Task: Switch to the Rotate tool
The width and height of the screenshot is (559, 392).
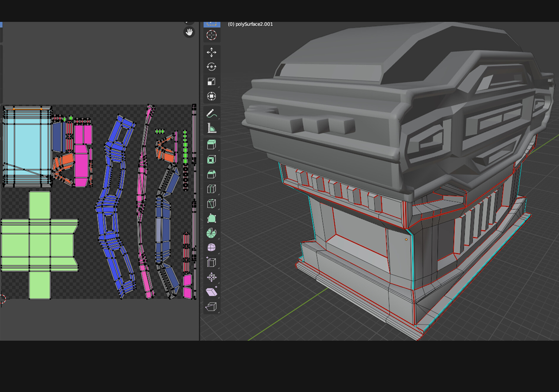Action: (212, 67)
